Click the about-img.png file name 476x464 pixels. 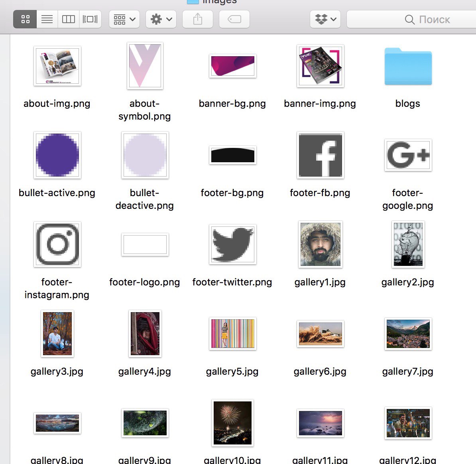coord(57,104)
